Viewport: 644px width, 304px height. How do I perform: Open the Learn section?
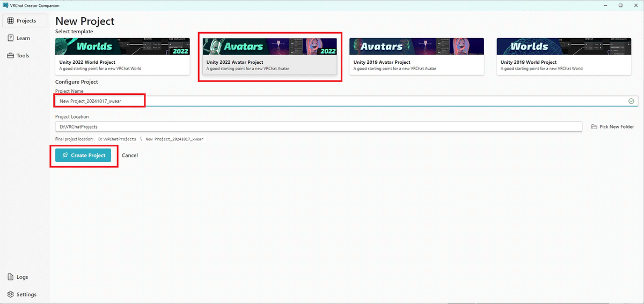24,38
